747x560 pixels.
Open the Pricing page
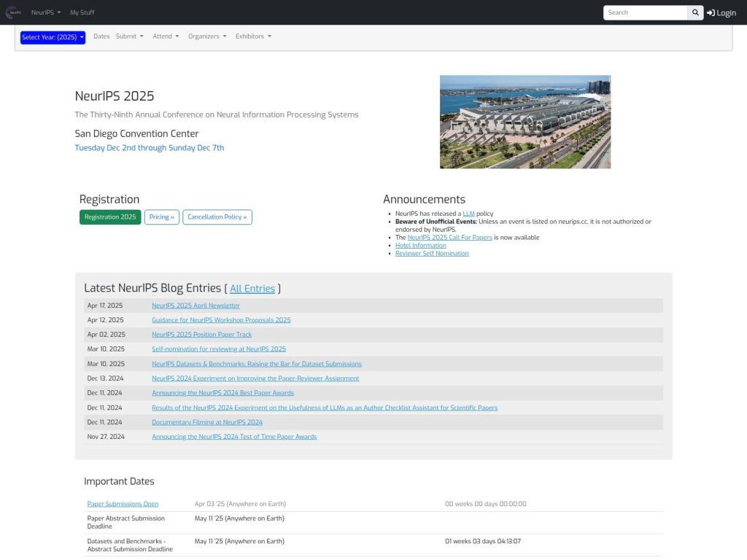161,217
